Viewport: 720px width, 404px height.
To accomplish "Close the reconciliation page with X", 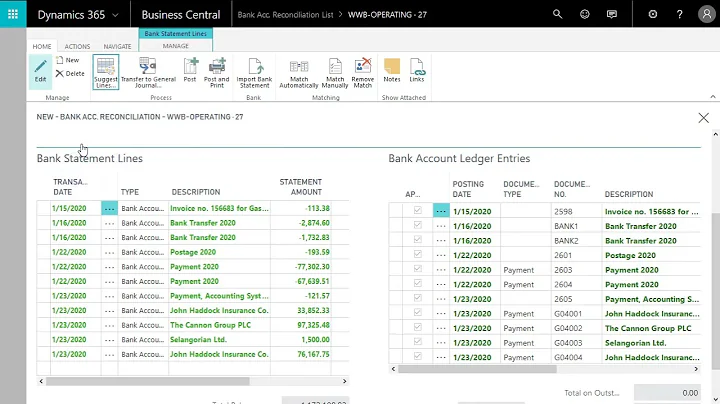I will pos(703,118).
